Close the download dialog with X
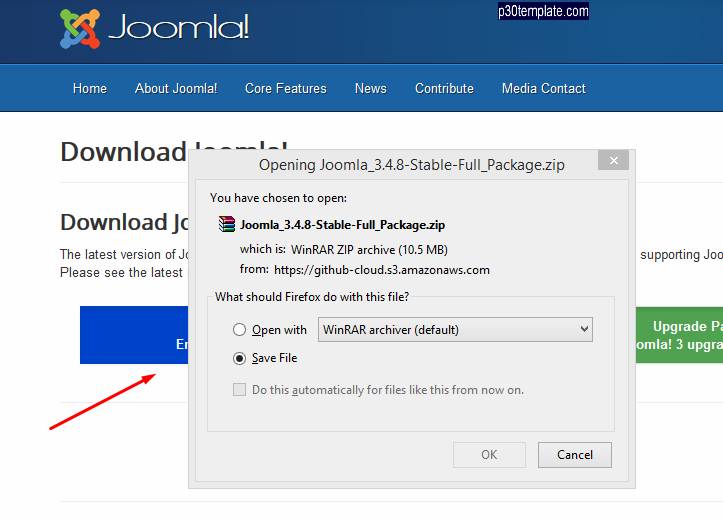Screen dimensions: 723x520 point(614,160)
